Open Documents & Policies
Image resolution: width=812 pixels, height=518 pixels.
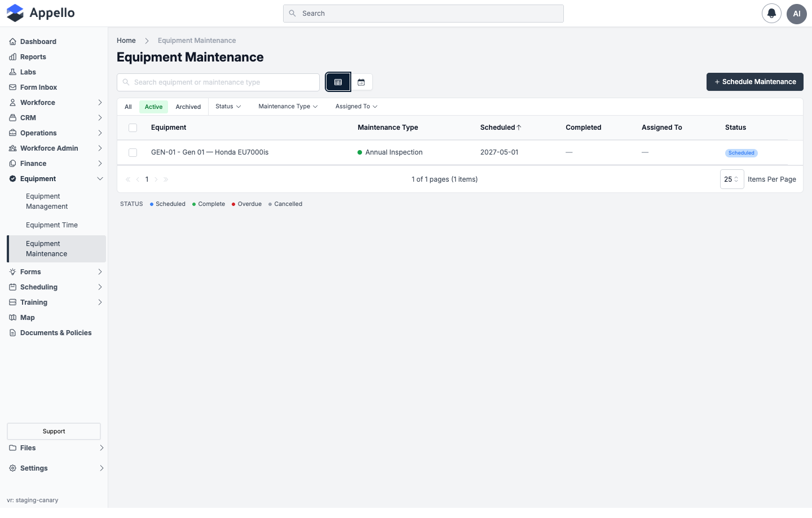click(x=56, y=333)
